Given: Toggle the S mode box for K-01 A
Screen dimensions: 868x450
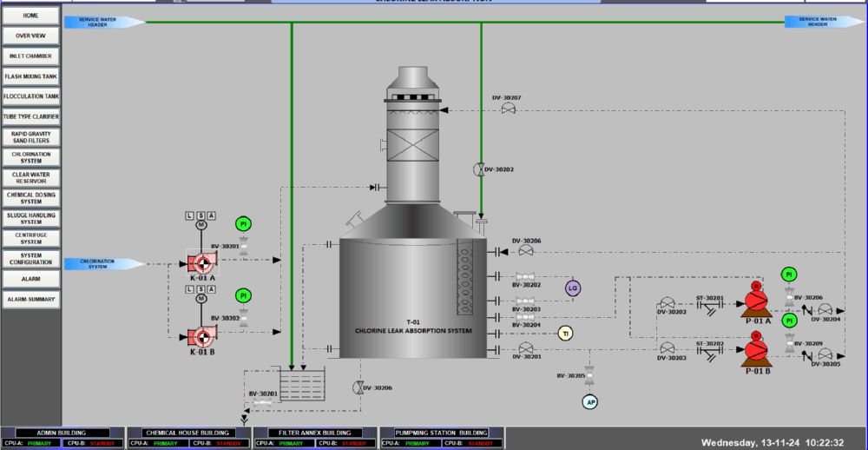Looking at the screenshot, I should pyautogui.click(x=201, y=215).
